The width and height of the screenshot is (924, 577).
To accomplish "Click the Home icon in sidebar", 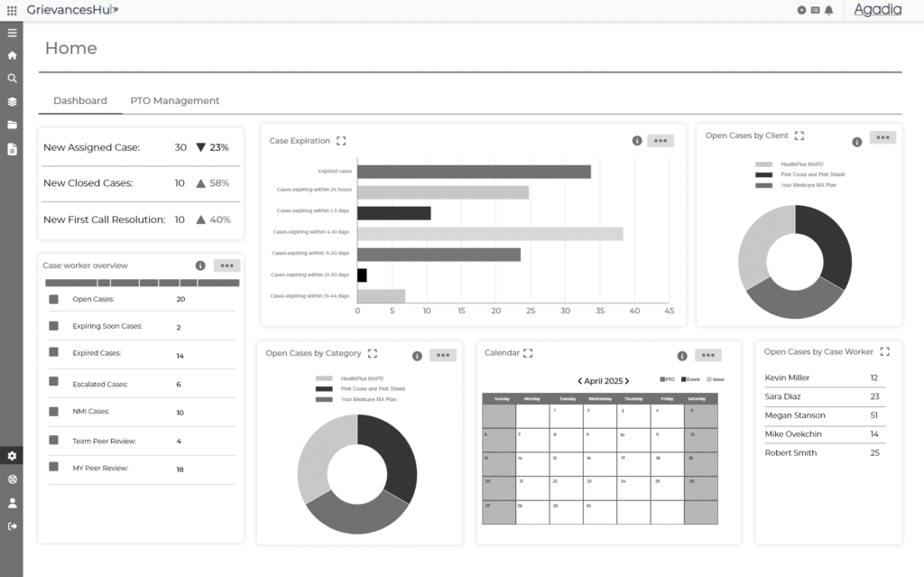I will (x=12, y=55).
